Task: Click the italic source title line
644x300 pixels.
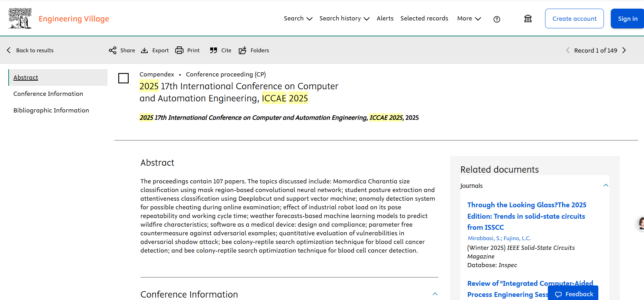Action: tap(279, 118)
